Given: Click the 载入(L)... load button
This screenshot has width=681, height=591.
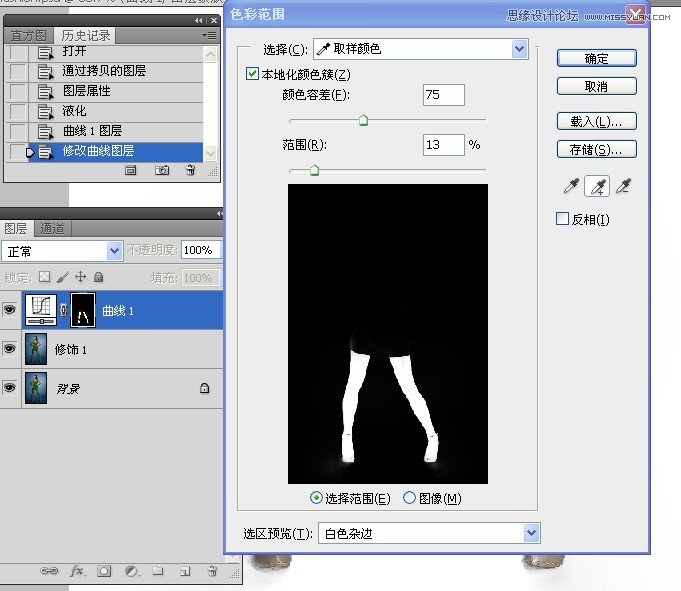Looking at the screenshot, I should pos(597,121).
